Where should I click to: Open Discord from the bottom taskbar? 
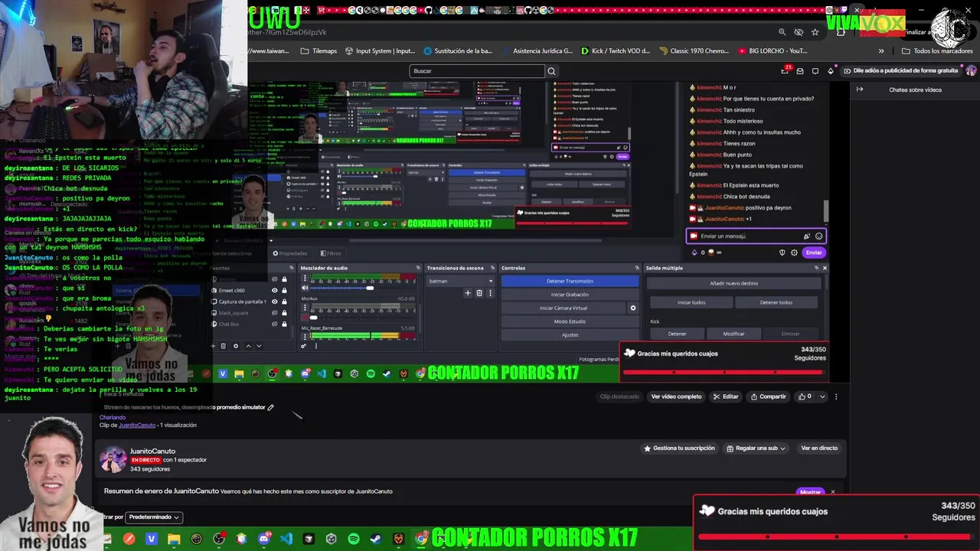tap(264, 539)
